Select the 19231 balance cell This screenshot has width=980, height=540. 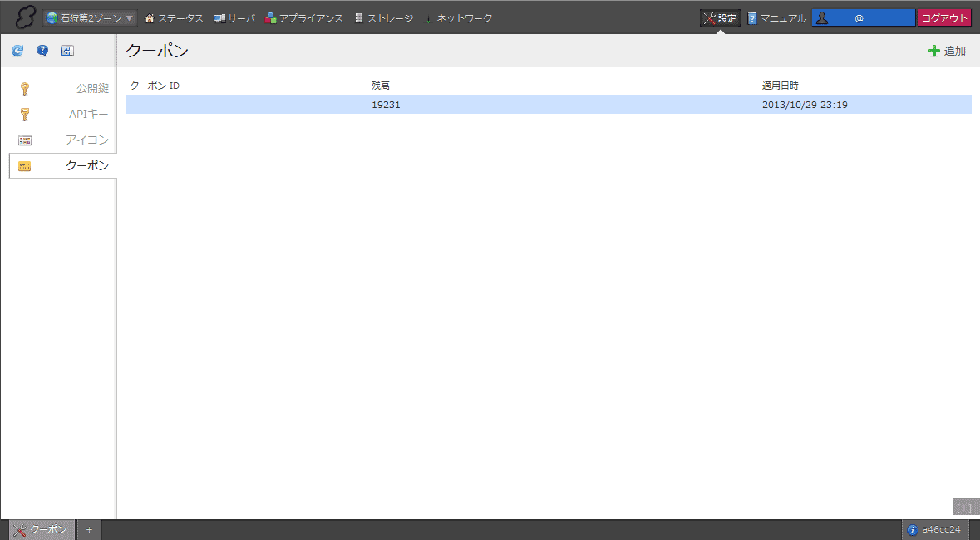(386, 105)
